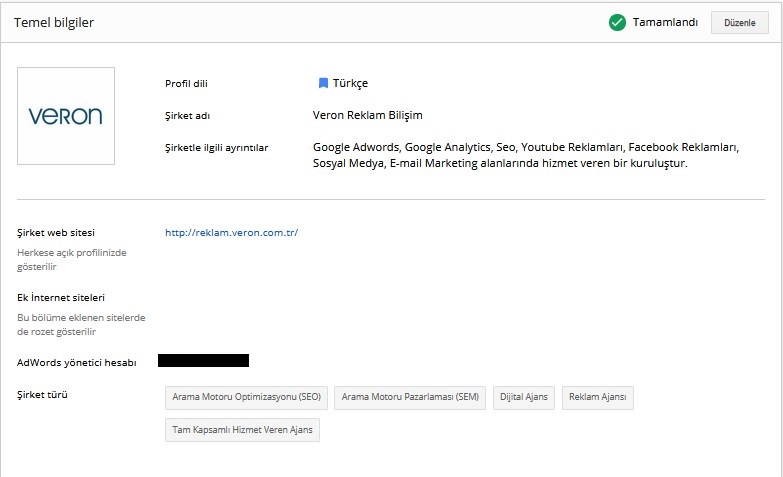This screenshot has width=783, height=477.
Task: Open the reklam.veron.com.tr website link
Action: coord(232,233)
